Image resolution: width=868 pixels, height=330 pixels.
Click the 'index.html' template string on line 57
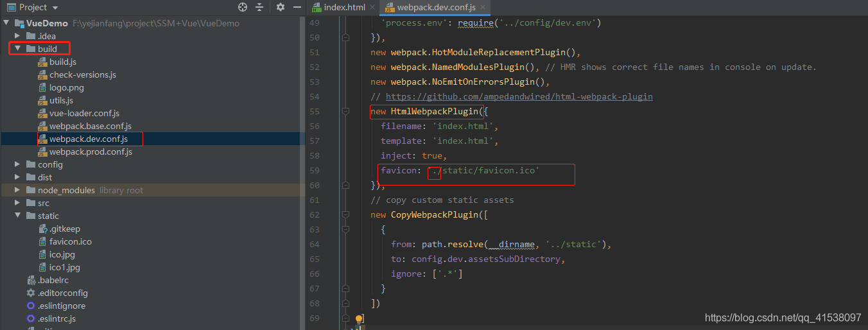tap(465, 141)
